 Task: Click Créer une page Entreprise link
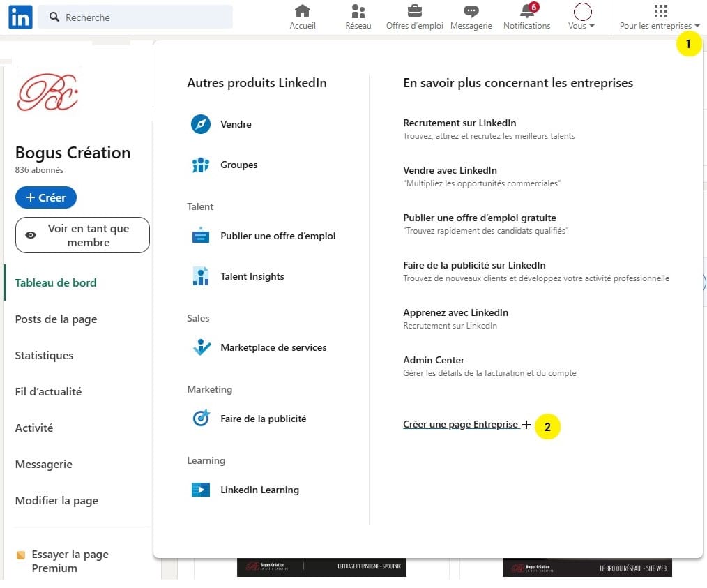tap(460, 424)
